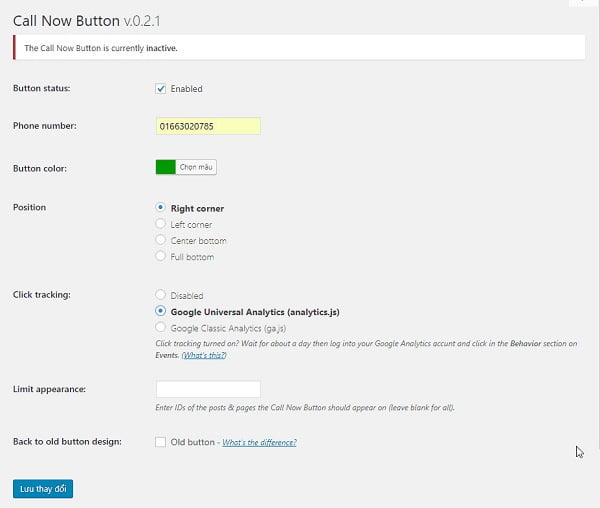Toggle the Enabled button status checkbox
The image size is (600, 508).
160,89
